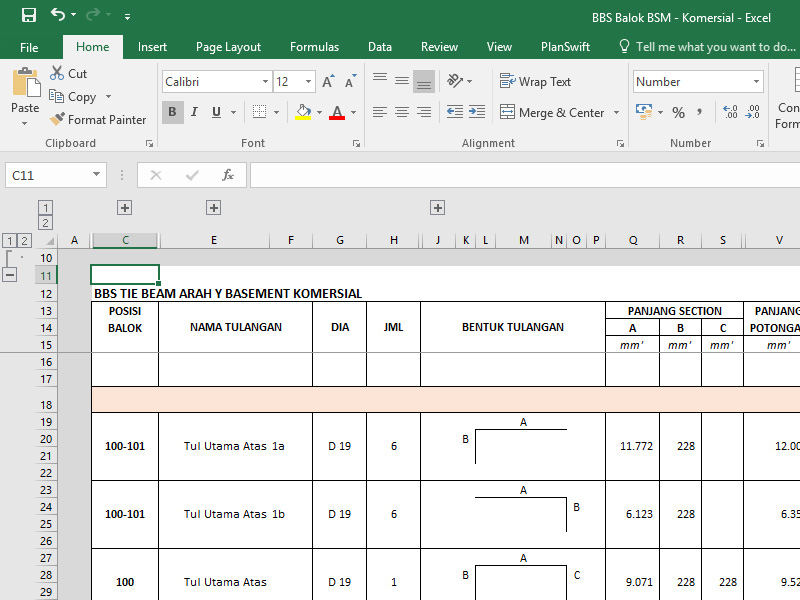
Task: Switch to the Formulas ribbon tab
Action: coord(314,46)
